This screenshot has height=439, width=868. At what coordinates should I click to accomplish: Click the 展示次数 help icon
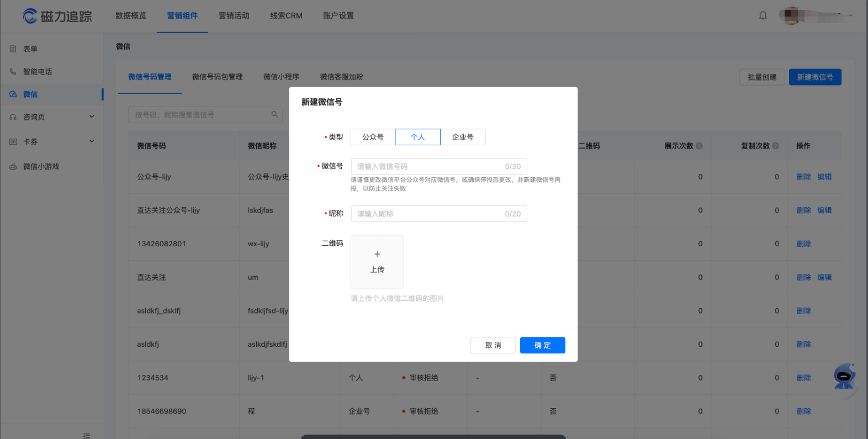coord(699,146)
